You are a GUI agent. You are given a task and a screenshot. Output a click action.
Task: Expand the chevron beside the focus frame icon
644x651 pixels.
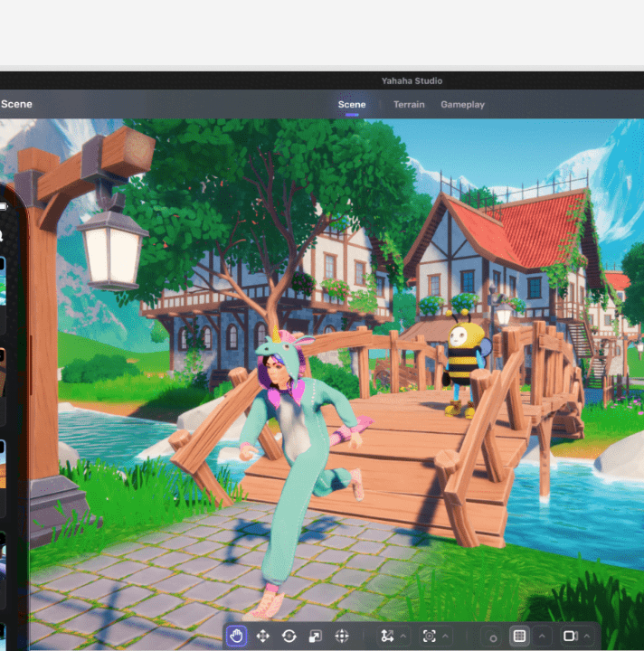tap(446, 636)
